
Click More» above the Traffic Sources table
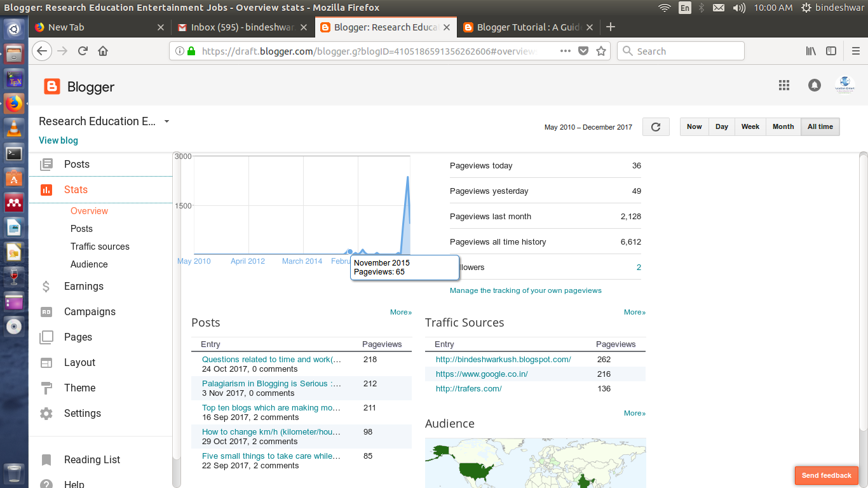pyautogui.click(x=635, y=312)
